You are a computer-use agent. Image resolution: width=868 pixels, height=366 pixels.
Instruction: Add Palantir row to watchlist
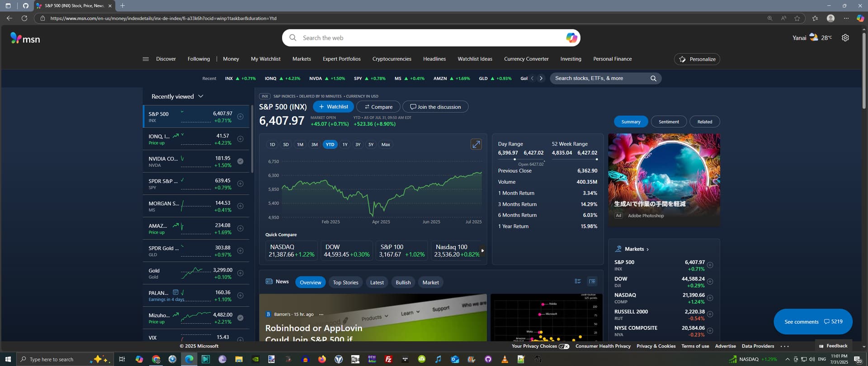[241, 296]
